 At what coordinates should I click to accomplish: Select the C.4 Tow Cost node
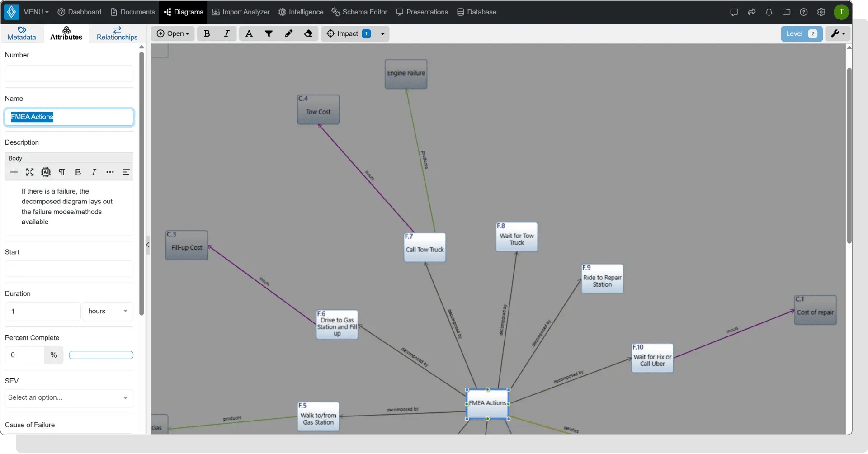318,109
